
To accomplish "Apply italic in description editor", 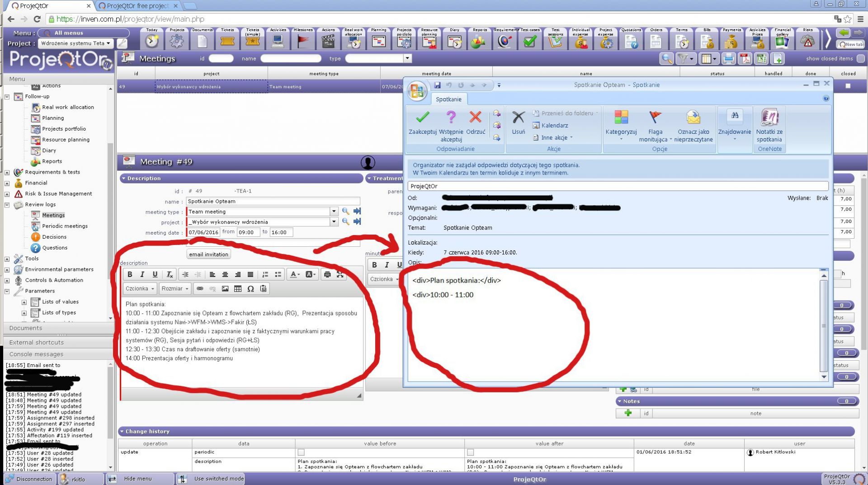I will [x=142, y=274].
